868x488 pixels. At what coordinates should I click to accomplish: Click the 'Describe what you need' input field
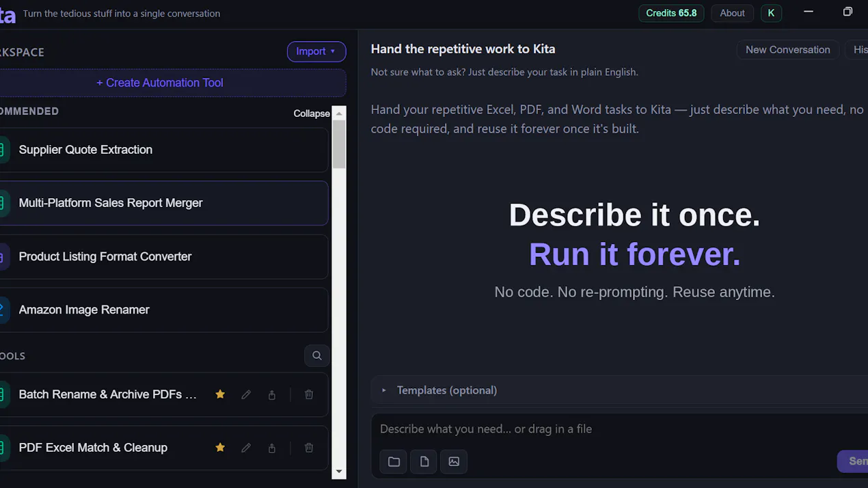coord(619,429)
